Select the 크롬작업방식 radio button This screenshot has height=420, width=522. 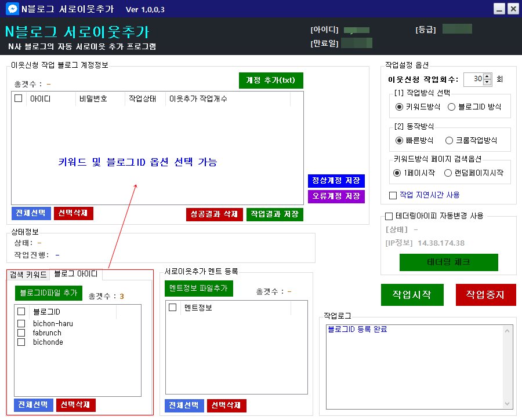pyautogui.click(x=449, y=140)
